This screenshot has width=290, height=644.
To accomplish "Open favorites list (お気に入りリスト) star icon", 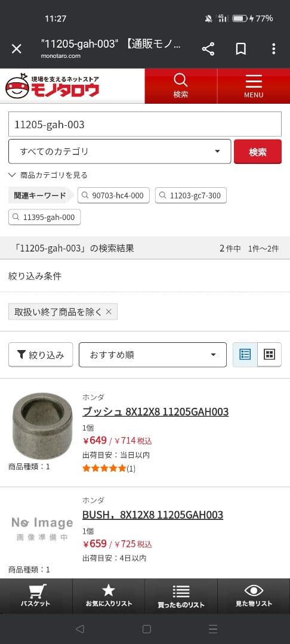I will click(x=109, y=596).
